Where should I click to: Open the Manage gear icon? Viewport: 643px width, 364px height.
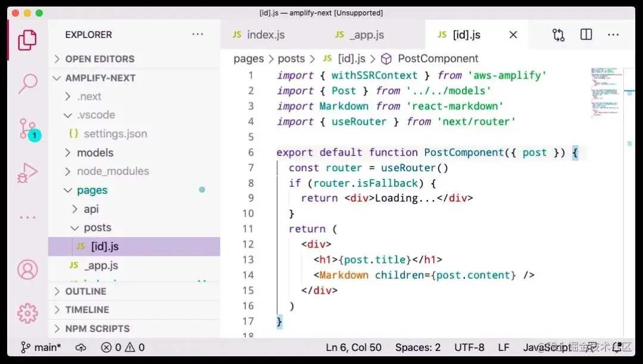click(27, 313)
